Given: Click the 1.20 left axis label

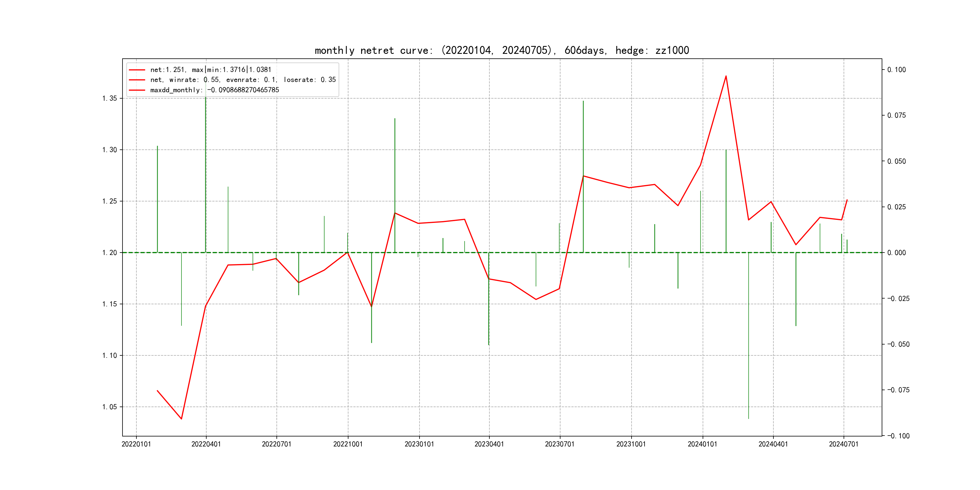Looking at the screenshot, I should 109,253.
